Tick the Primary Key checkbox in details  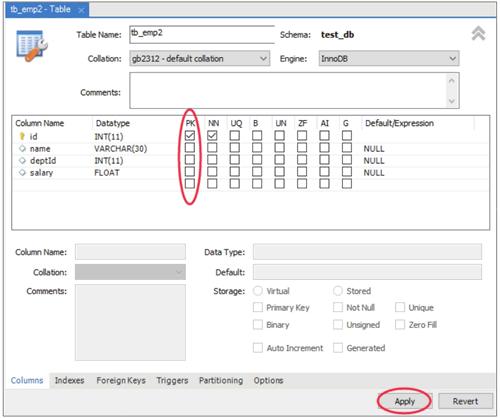(x=258, y=307)
